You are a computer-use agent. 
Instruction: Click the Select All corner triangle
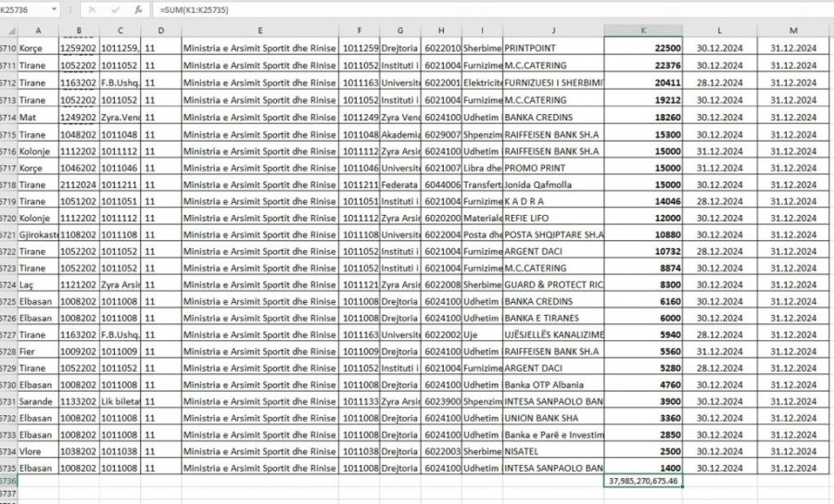(9, 31)
